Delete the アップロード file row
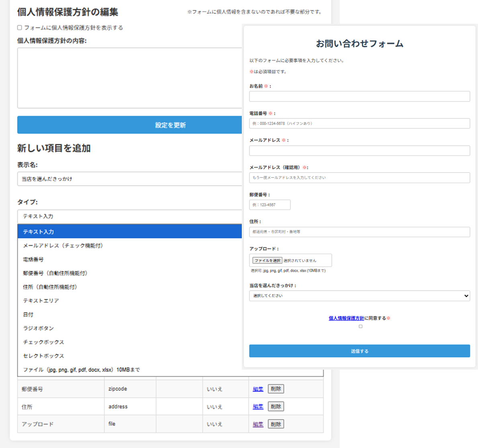The width and height of the screenshot is (478, 448). [x=276, y=424]
